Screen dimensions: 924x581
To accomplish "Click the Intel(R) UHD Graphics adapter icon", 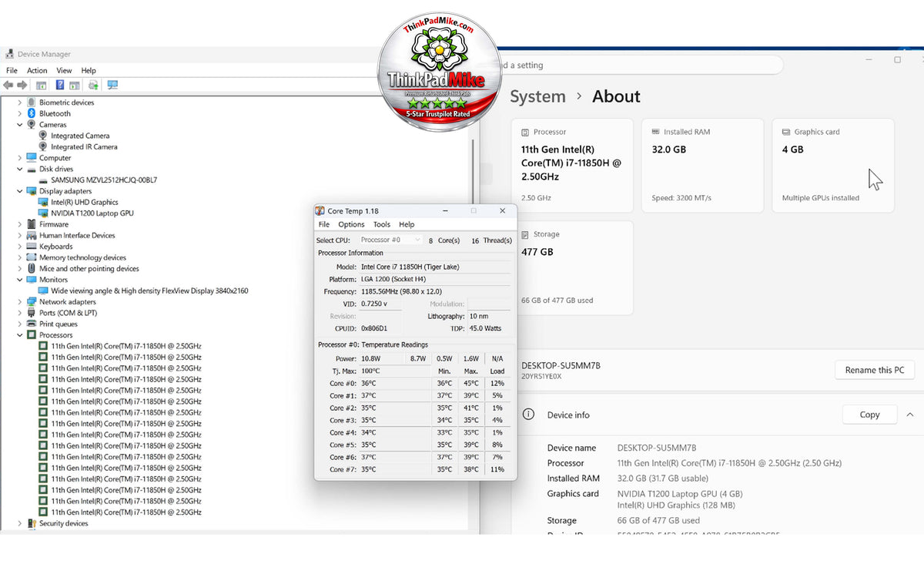I will [43, 202].
